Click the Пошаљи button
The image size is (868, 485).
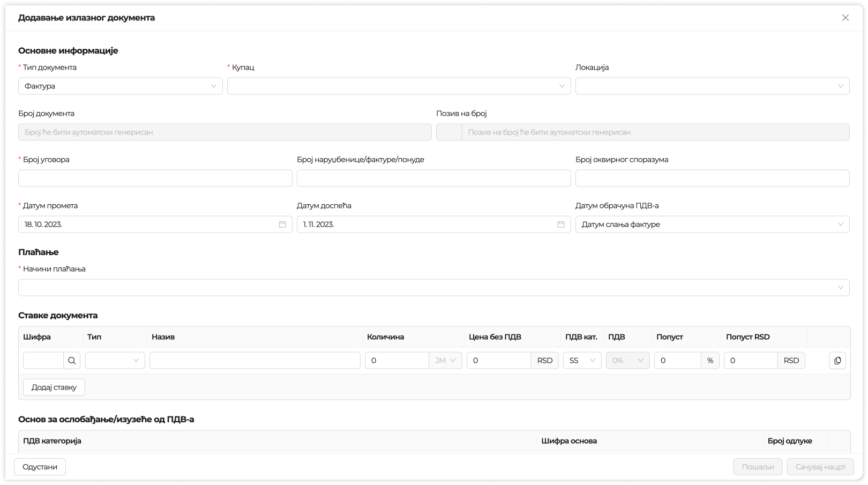758,467
